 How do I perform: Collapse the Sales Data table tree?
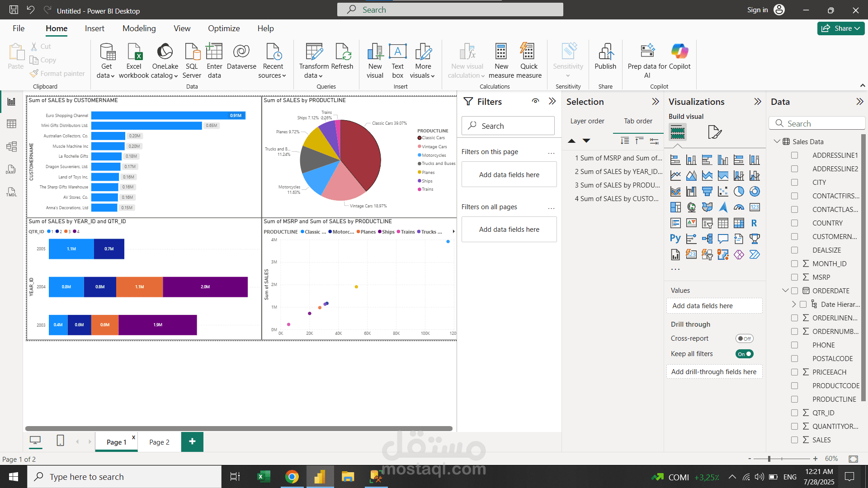point(777,141)
